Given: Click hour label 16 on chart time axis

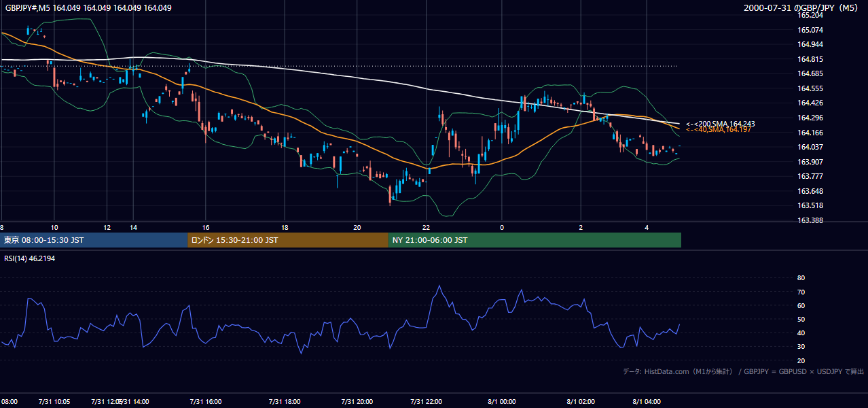Looking at the screenshot, I should 206,227.
